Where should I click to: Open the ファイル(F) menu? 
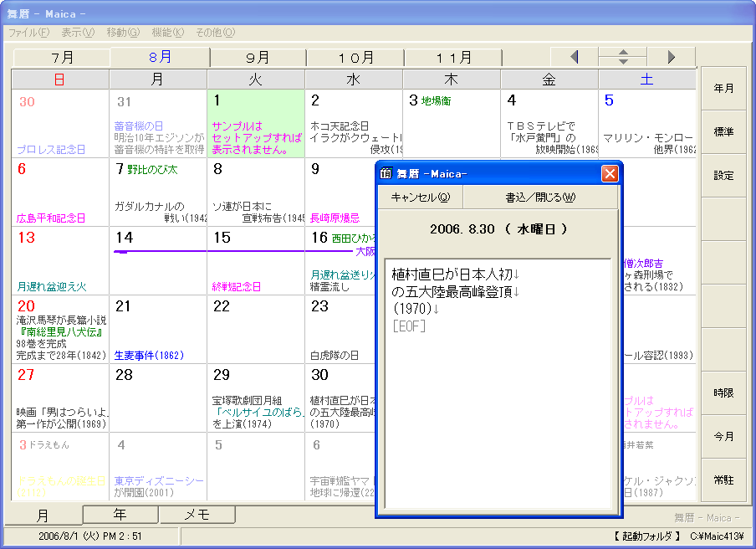(x=29, y=33)
